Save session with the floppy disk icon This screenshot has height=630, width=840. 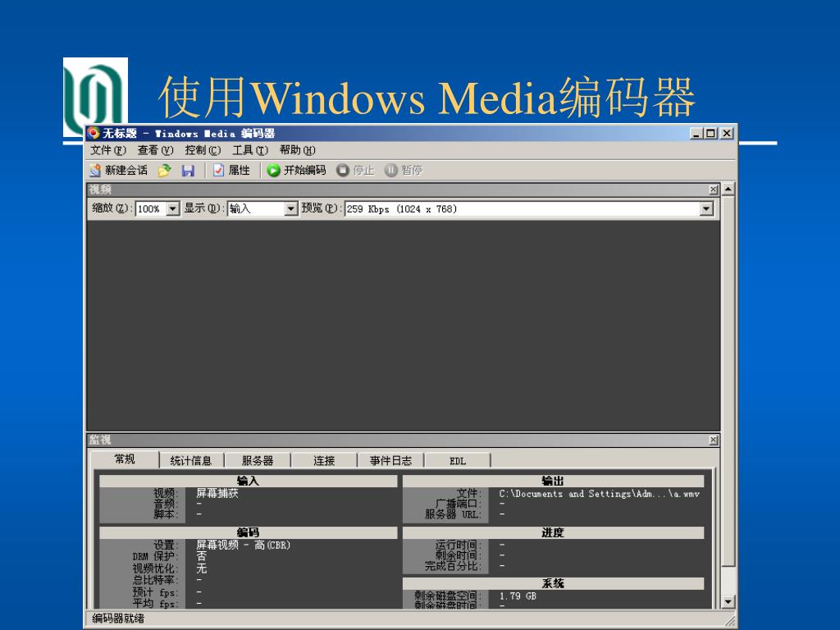coord(188,171)
